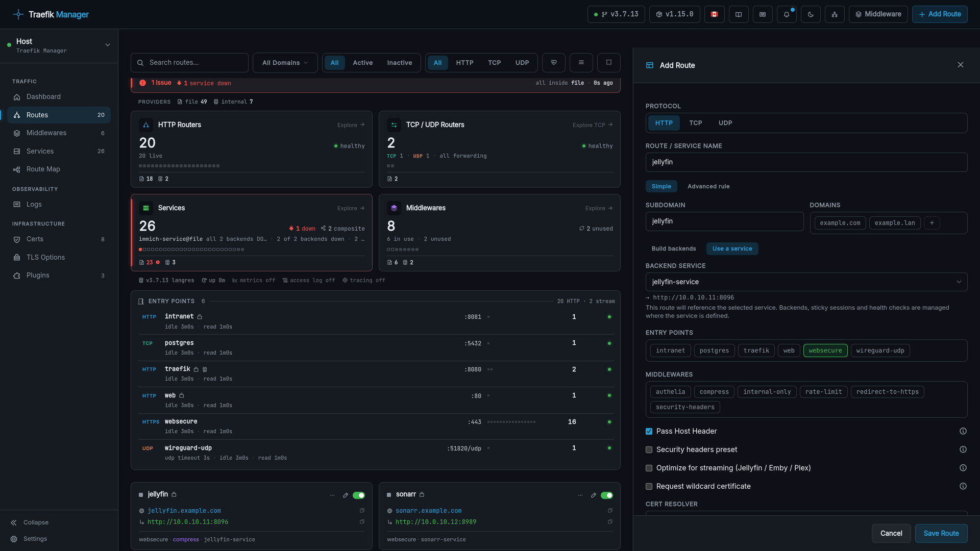The width and height of the screenshot is (980, 551).
Task: Show info for Request wildcard certificate
Action: click(x=963, y=486)
